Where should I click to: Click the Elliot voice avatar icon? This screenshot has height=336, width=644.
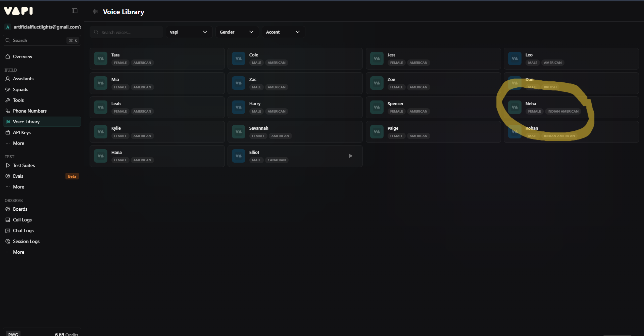[x=239, y=156]
